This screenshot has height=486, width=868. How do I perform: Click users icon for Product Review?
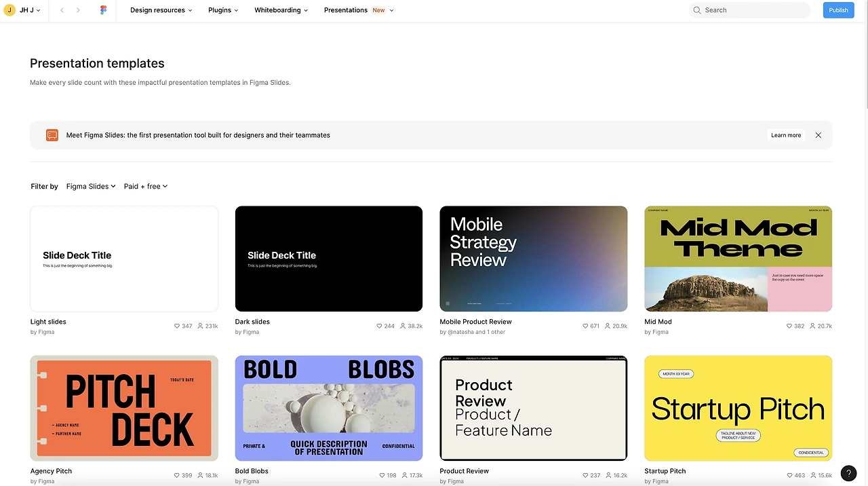[x=609, y=475]
